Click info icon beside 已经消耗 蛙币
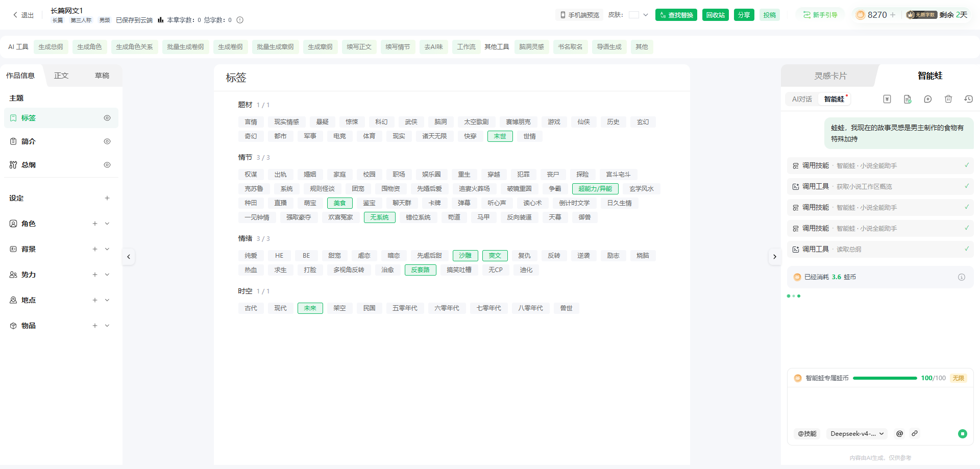Viewport: 980px width, 469px height. coord(962,277)
